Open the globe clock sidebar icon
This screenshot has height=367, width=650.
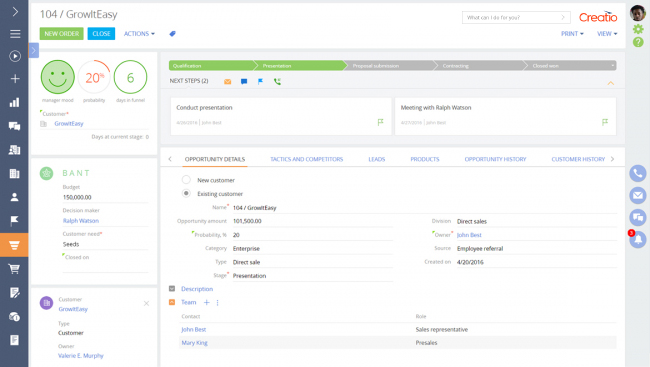[15, 317]
